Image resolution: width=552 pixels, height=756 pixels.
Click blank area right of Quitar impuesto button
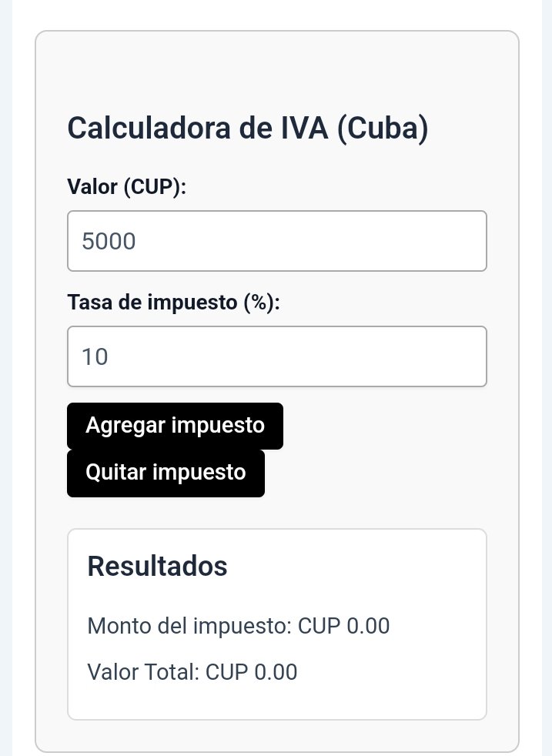tap(376, 473)
